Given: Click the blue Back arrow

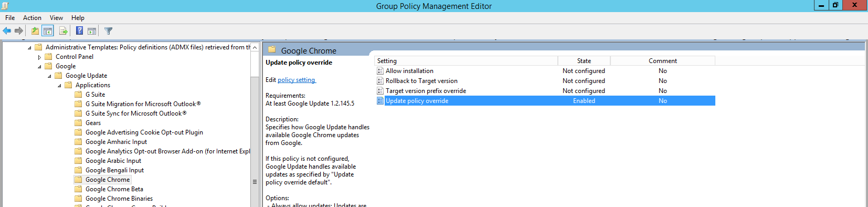Looking at the screenshot, I should (x=7, y=31).
